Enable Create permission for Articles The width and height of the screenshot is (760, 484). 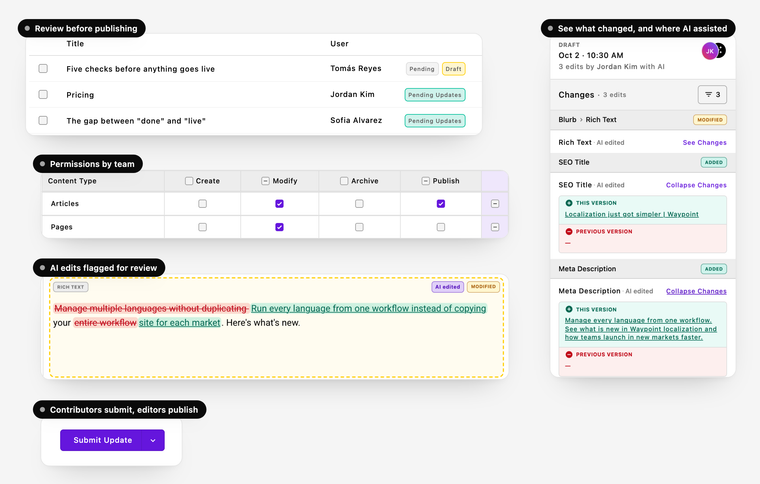tap(203, 204)
